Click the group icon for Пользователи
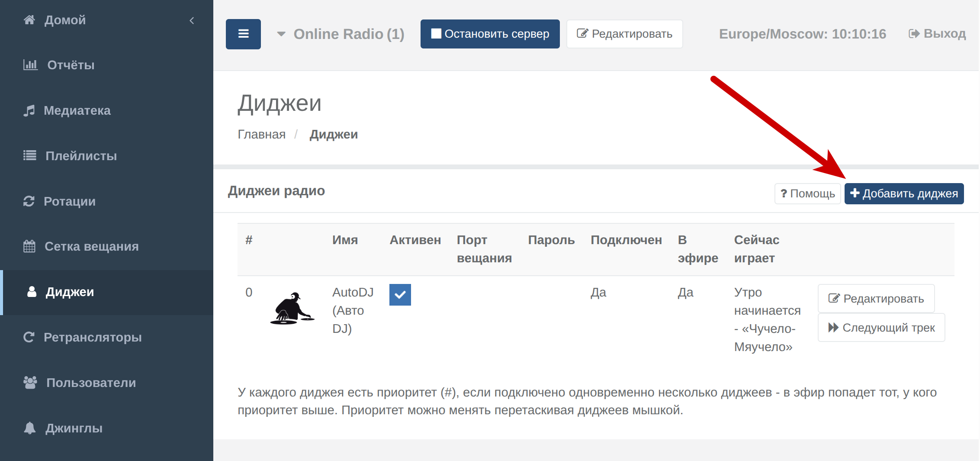Viewport: 980px width, 461px height. [30, 383]
